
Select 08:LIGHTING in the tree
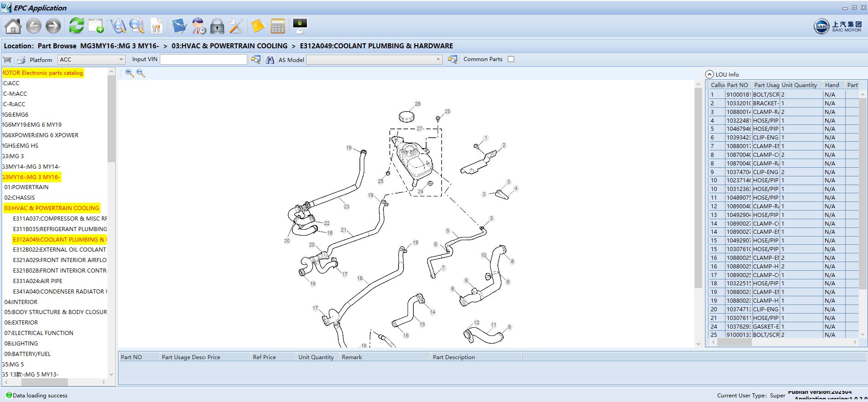click(x=21, y=343)
